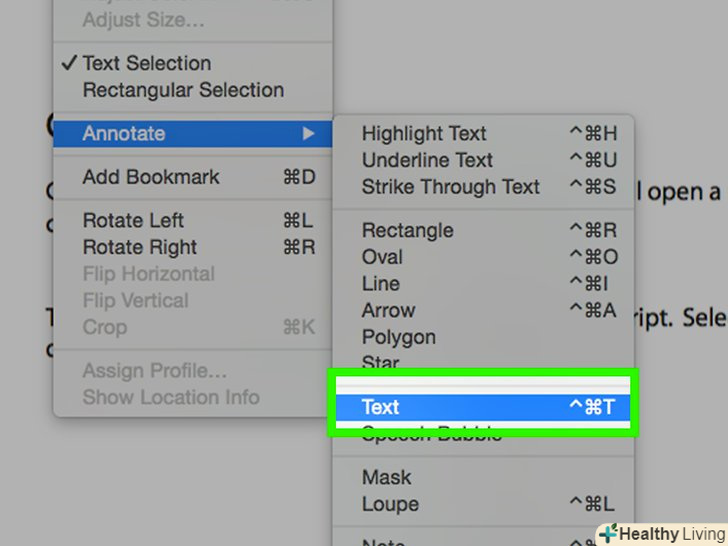The image size is (728, 546).
Task: Expand the Annotate submenu arrow
Action: [x=309, y=133]
